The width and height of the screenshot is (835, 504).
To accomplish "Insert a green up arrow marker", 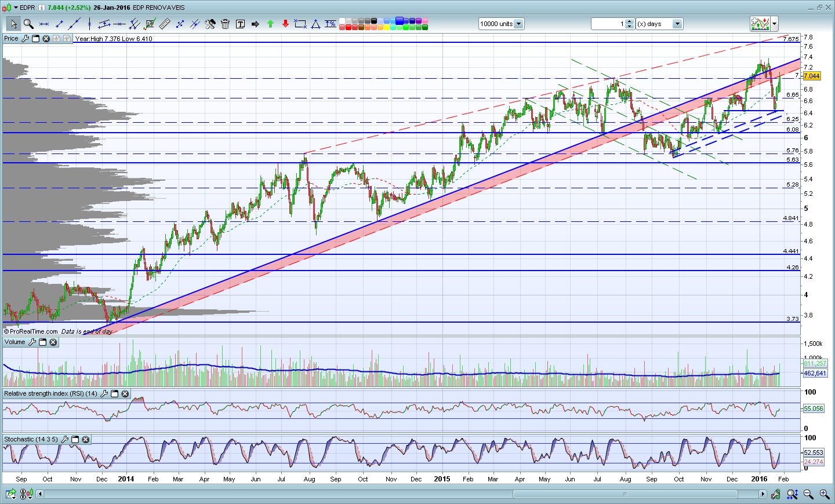I will click(270, 24).
